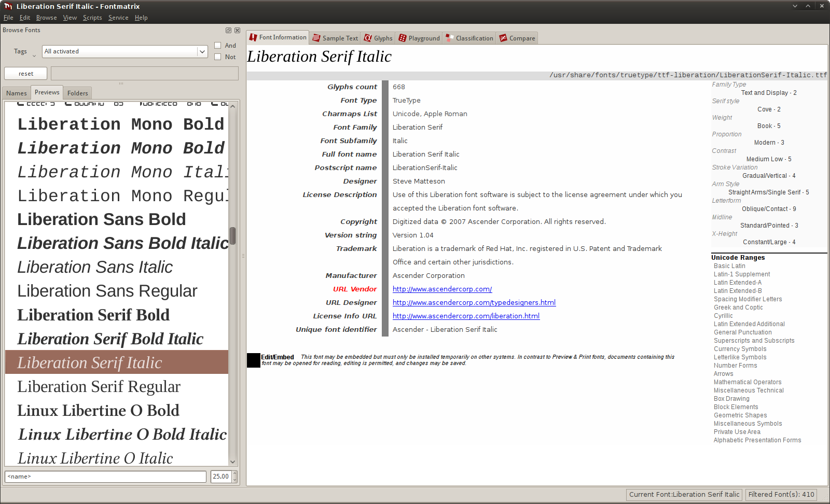This screenshot has height=504, width=830.
Task: Open the Edit menu
Action: tap(25, 18)
